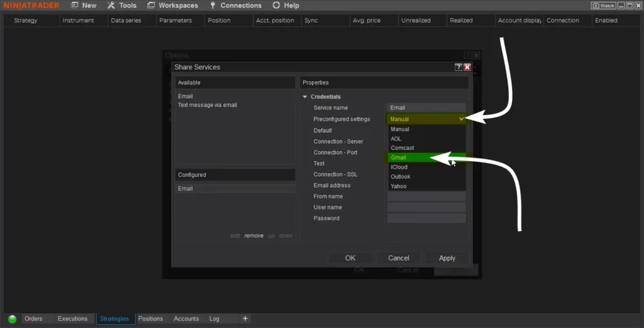Click the Email address label
This screenshot has height=328, width=644.
(x=332, y=185)
